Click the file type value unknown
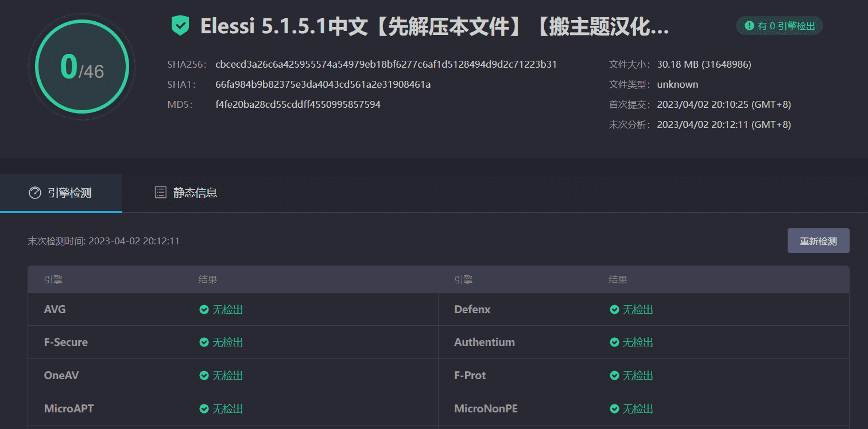 click(677, 84)
